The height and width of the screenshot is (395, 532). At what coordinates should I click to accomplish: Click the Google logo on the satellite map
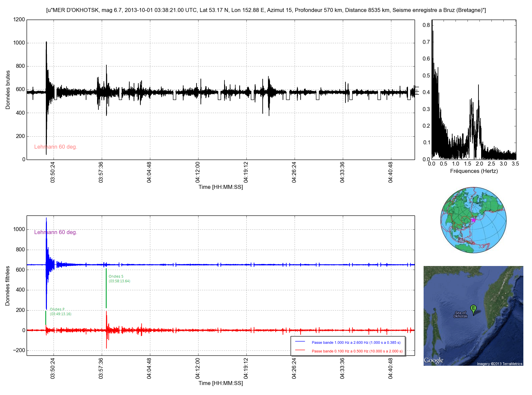click(434, 360)
